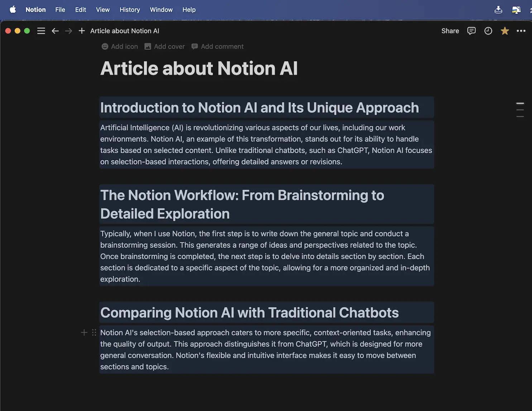Open the table of contents outline marker
This screenshot has height=411, width=532.
coord(520,110)
